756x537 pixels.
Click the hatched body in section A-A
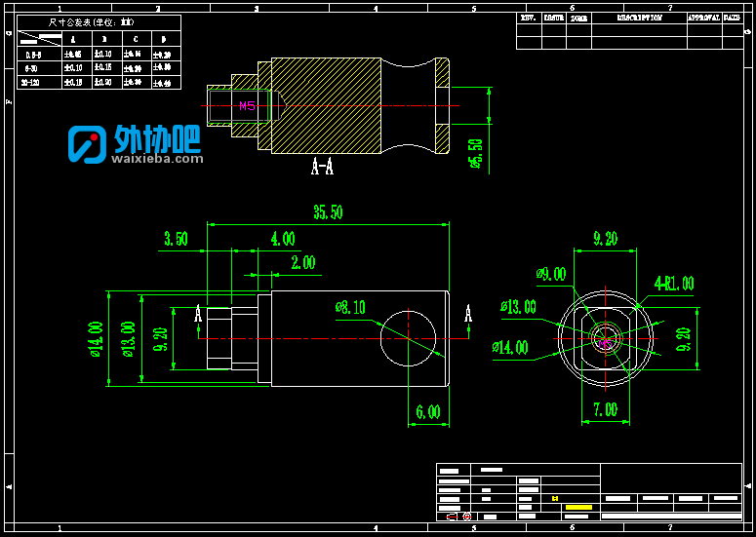coord(327,106)
